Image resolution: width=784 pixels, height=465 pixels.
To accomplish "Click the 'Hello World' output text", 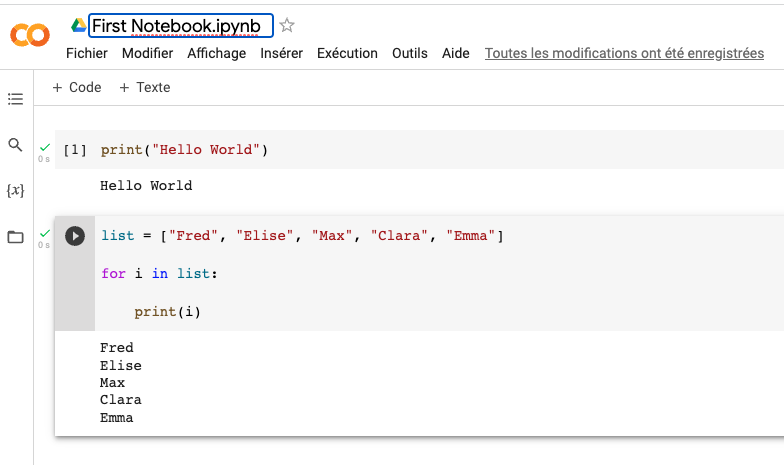I will click(146, 186).
